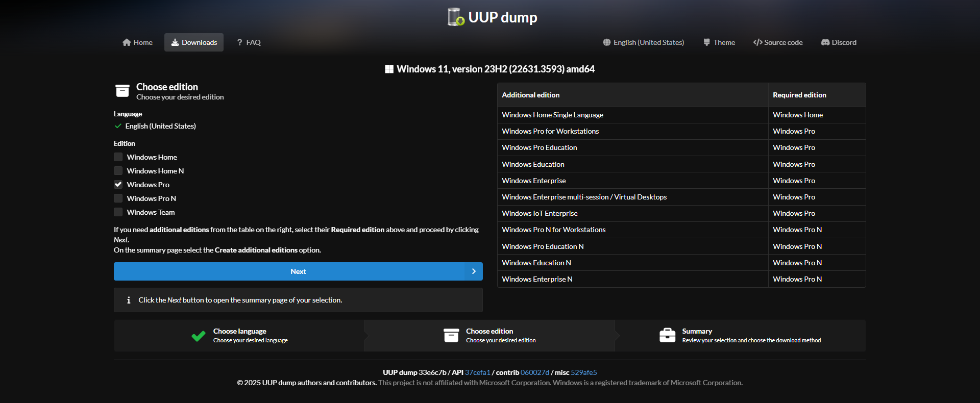Screen dimensions: 980x403
Task: Click the green checkmark in Choose language step
Action: click(x=199, y=336)
